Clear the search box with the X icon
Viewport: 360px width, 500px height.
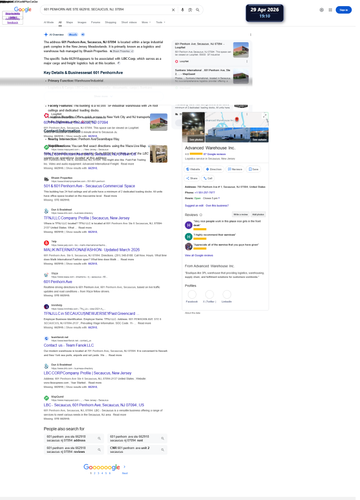(173, 10)
